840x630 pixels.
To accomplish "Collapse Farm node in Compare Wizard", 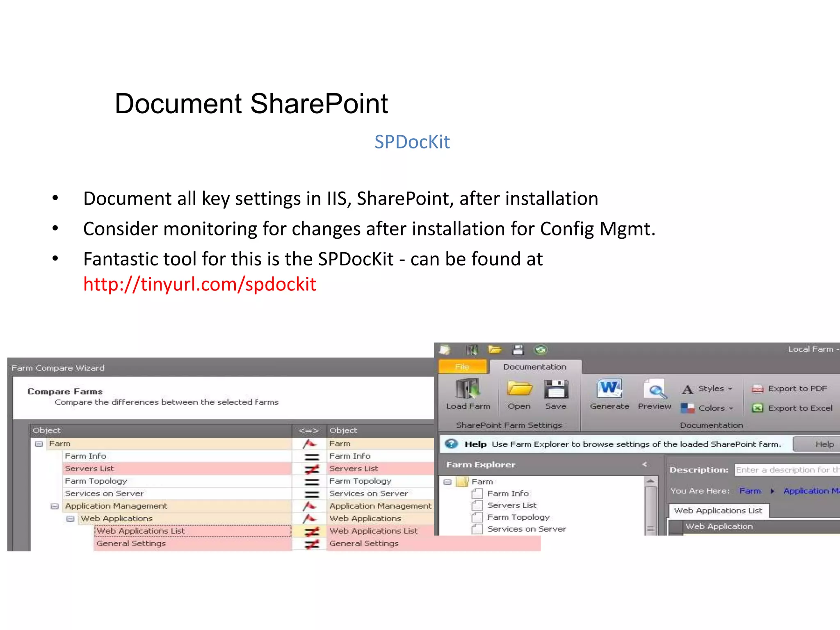I will (39, 444).
